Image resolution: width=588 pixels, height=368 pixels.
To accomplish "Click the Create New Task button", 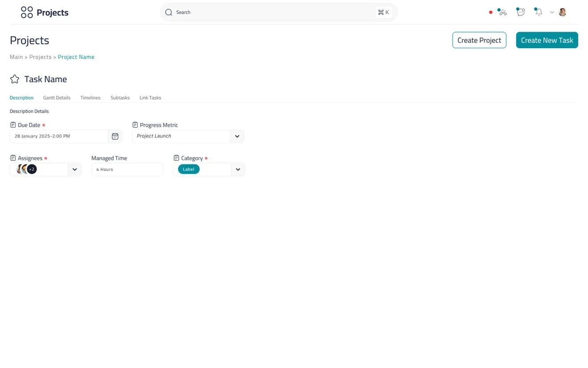I will click(x=547, y=40).
